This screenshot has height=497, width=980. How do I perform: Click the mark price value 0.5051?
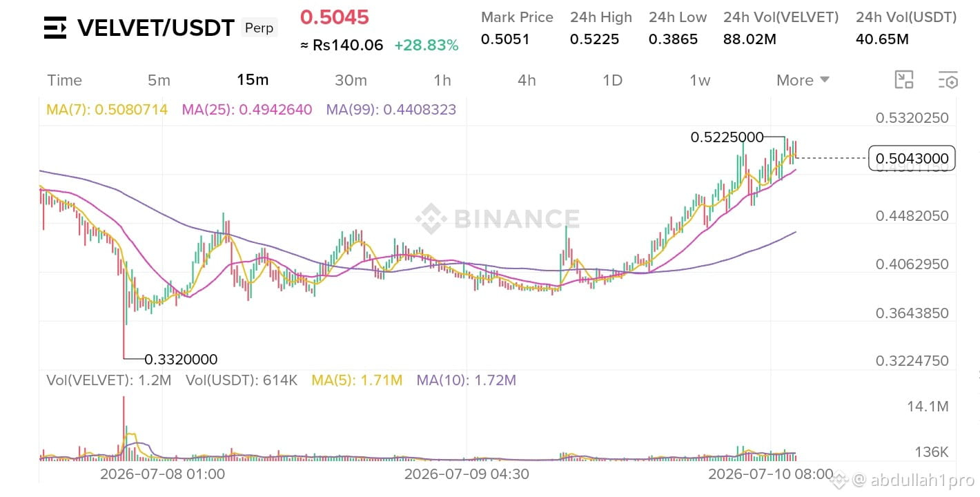point(505,39)
